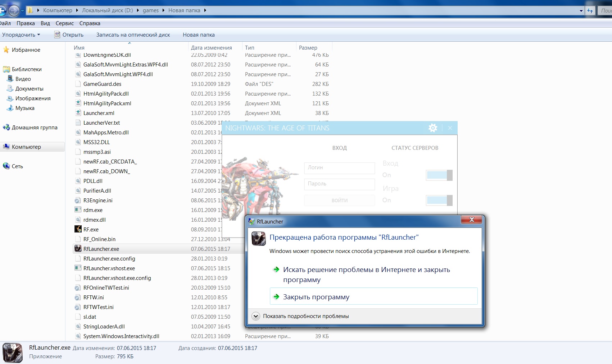Click the Видео library icon
Image resolution: width=612 pixels, height=364 pixels.
(10, 79)
